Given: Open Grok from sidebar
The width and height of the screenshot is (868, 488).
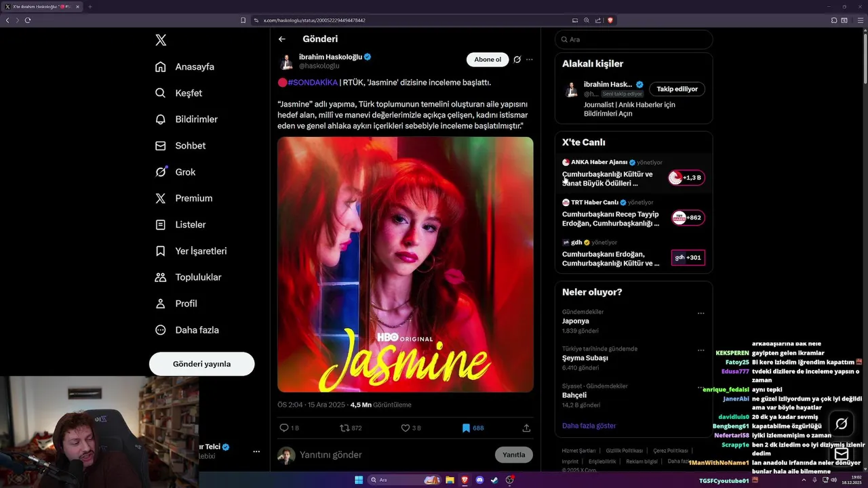Looking at the screenshot, I should [176, 172].
